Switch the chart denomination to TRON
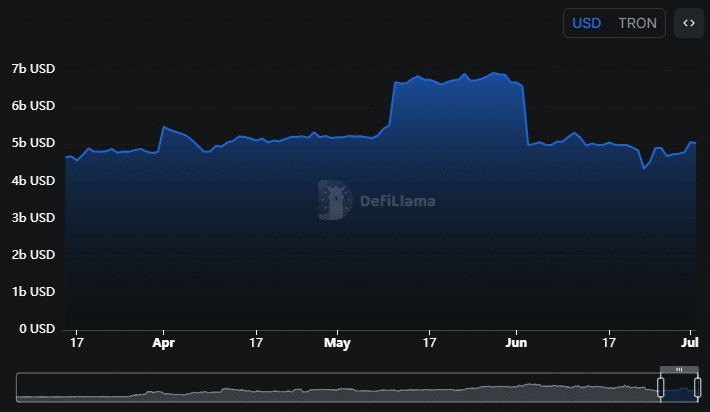This screenshot has height=412, width=710. [x=638, y=23]
